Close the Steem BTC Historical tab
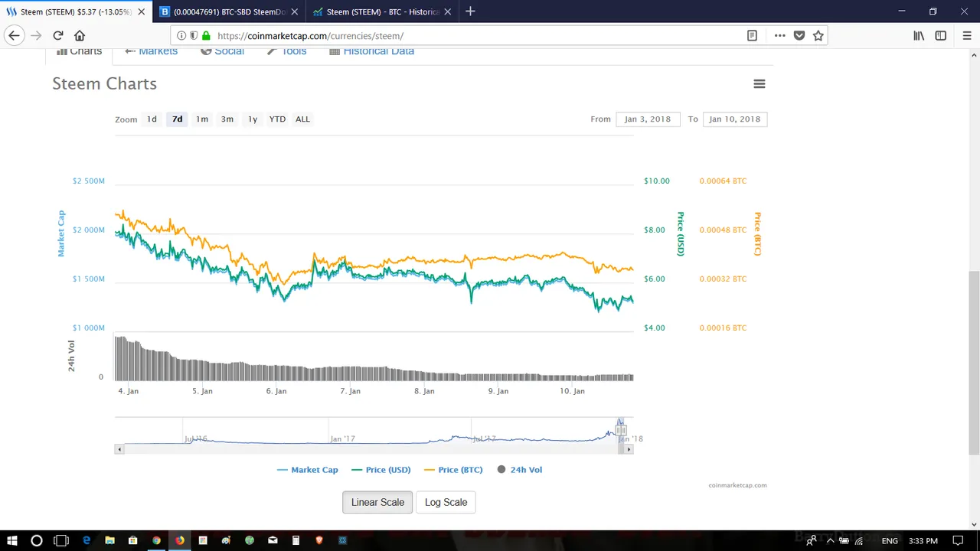The height and width of the screenshot is (551, 980). click(x=448, y=11)
